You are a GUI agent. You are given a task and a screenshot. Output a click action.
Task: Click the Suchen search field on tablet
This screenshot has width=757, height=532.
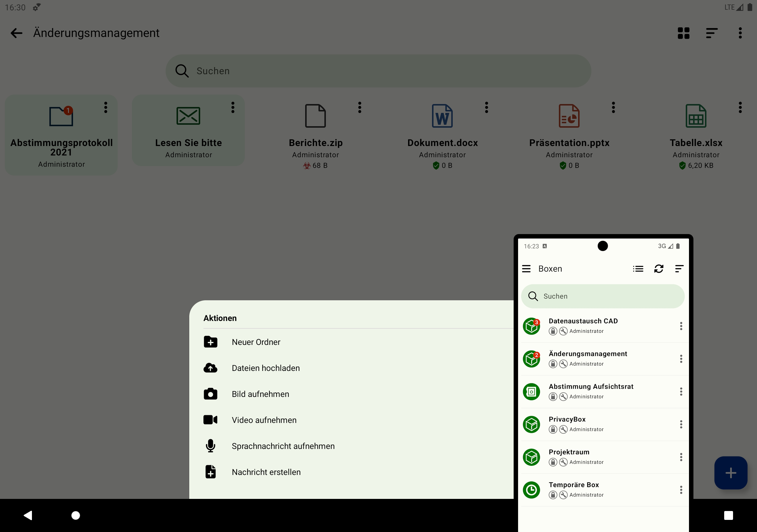[378, 71]
